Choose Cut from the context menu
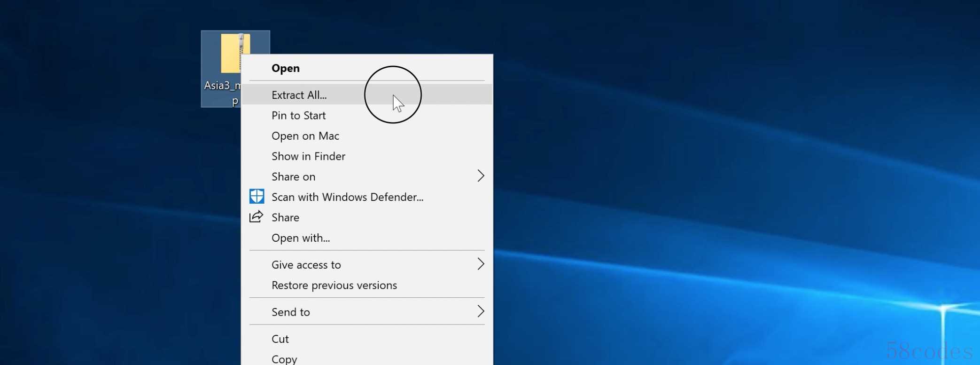 tap(280, 339)
